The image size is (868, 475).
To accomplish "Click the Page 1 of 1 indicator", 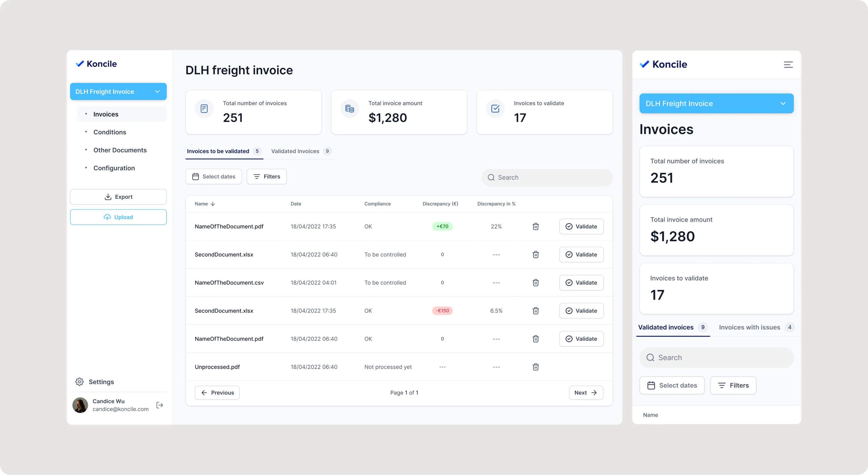I will click(x=404, y=392).
